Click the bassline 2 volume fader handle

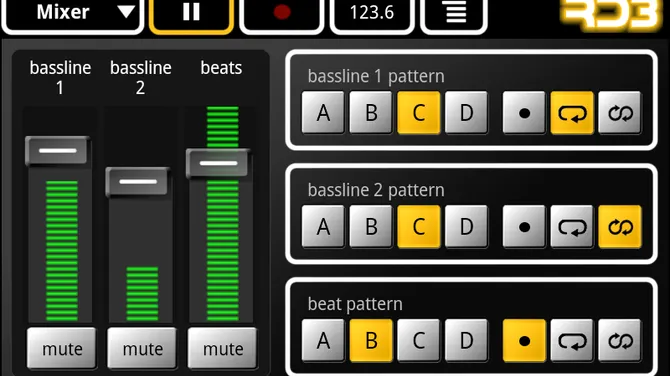pyautogui.click(x=138, y=182)
